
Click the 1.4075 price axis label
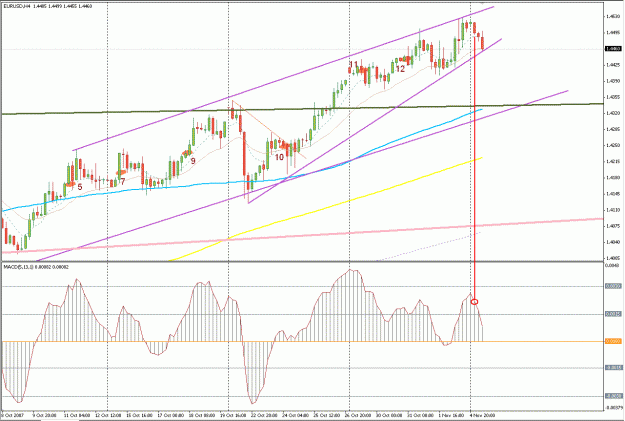[x=613, y=226]
